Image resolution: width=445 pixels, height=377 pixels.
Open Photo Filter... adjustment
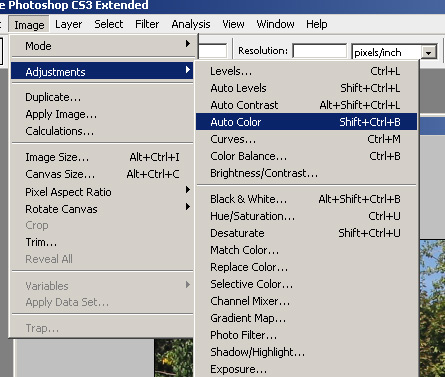(x=306, y=335)
